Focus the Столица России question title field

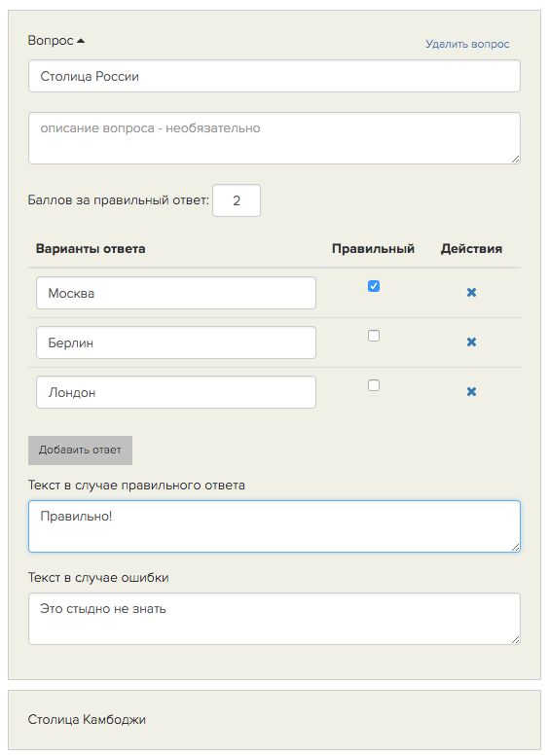pyautogui.click(x=274, y=76)
